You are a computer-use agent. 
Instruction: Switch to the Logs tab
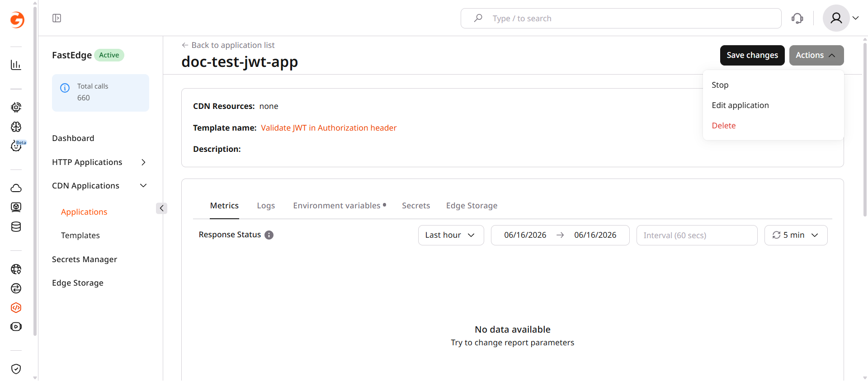(x=266, y=206)
